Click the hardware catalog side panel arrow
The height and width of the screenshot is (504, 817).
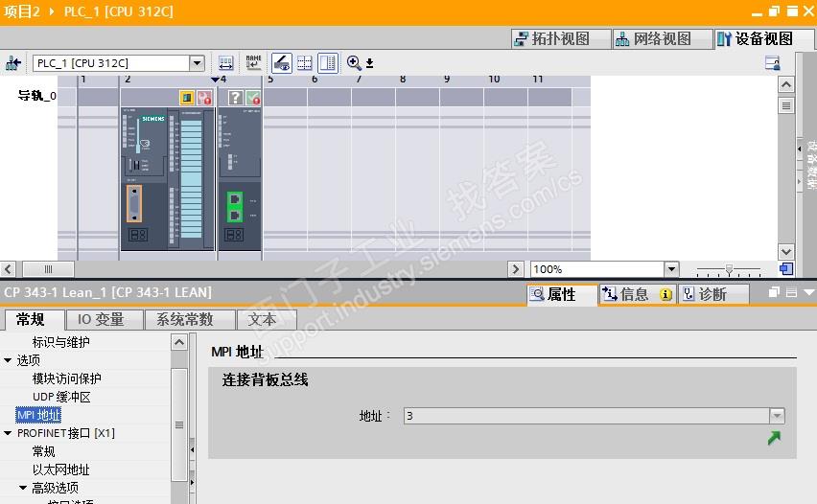click(x=800, y=149)
